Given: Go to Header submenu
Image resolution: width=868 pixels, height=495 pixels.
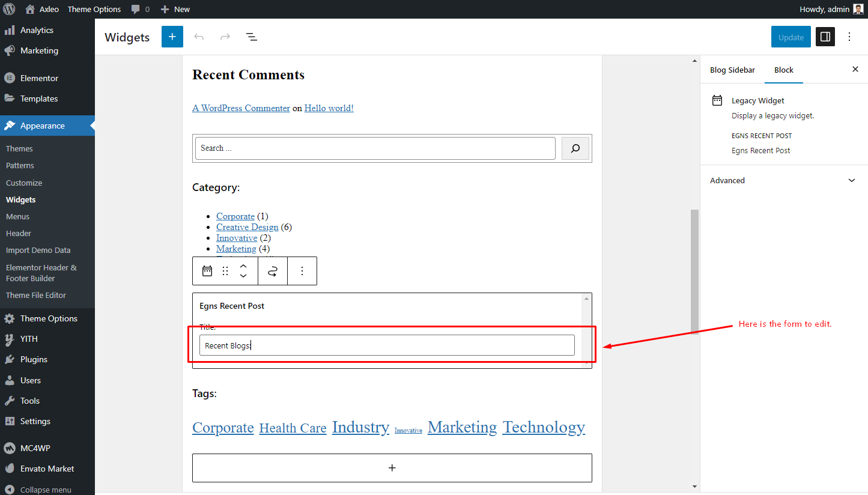Looking at the screenshot, I should tap(19, 233).
